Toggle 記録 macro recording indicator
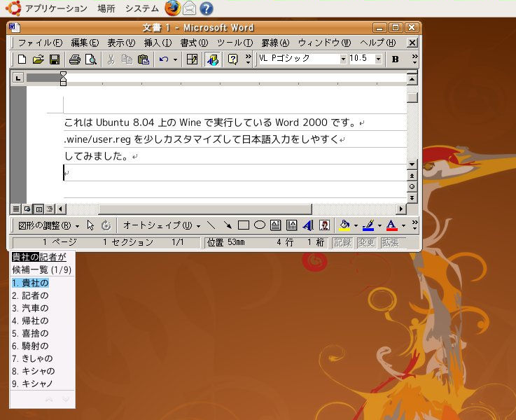The width and height of the screenshot is (516, 420). 342,243
